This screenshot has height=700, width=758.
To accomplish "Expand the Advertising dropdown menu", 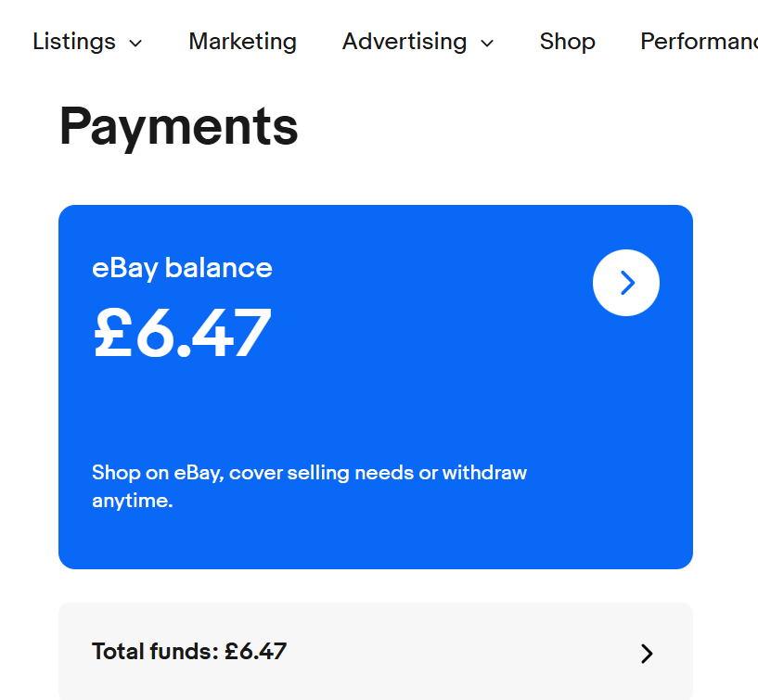I will 418,42.
